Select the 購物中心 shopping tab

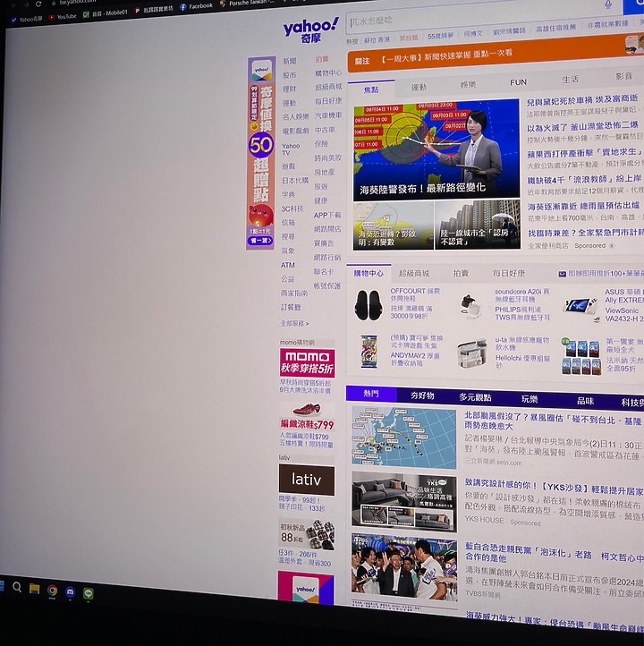coord(369,273)
